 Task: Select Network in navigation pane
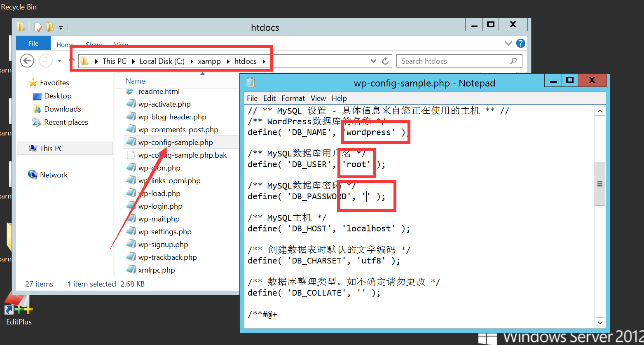pos(54,175)
